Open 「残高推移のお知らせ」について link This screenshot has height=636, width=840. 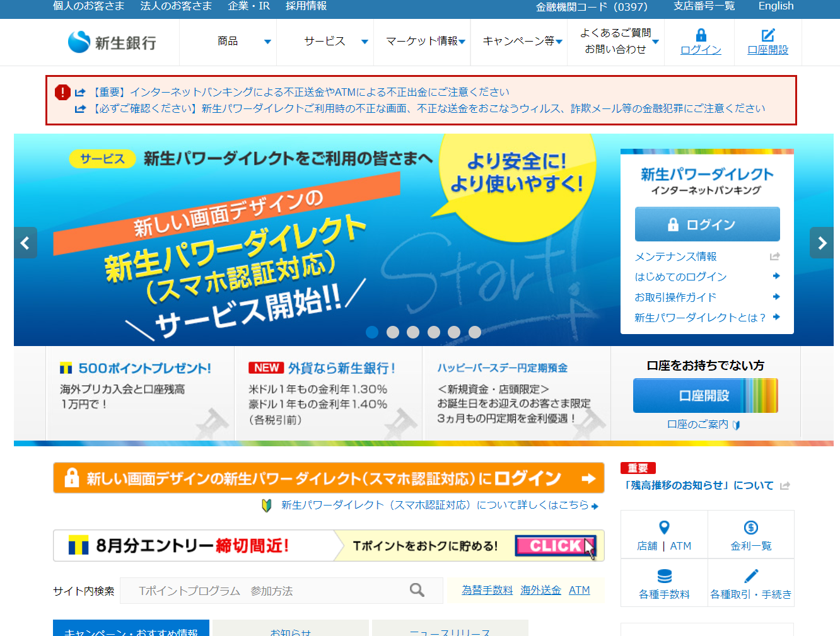[698, 486]
